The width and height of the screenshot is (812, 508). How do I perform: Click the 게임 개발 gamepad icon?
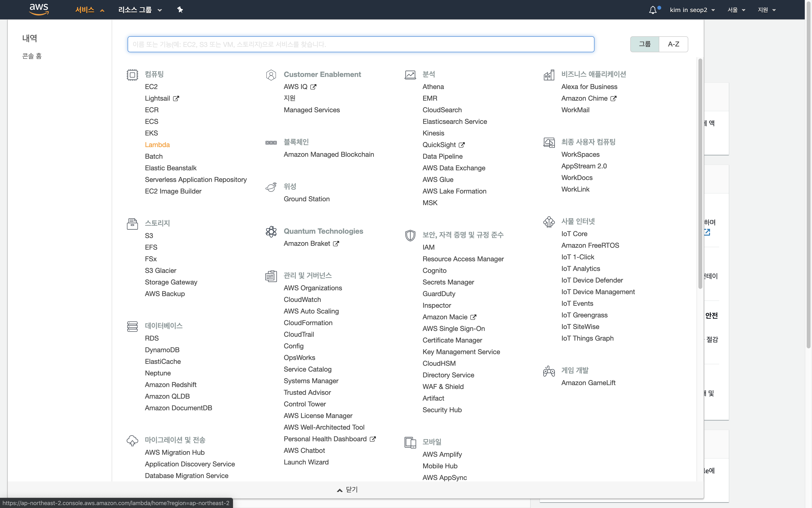tap(549, 371)
